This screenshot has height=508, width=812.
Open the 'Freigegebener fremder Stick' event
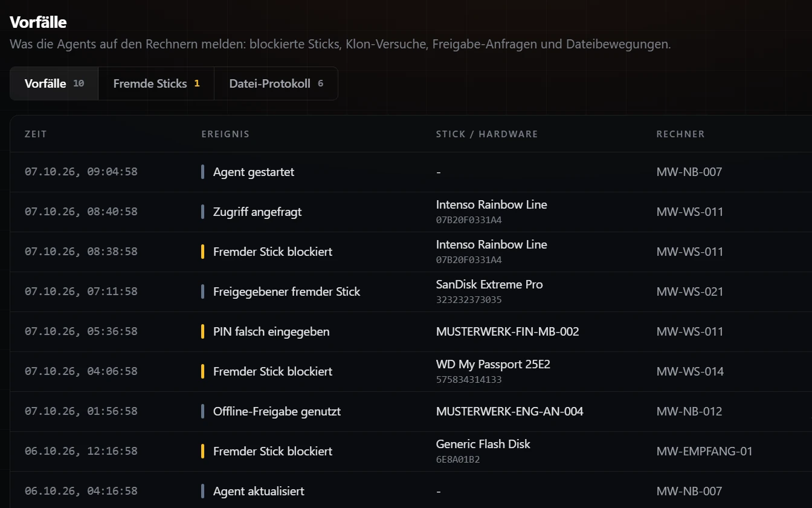[286, 291]
